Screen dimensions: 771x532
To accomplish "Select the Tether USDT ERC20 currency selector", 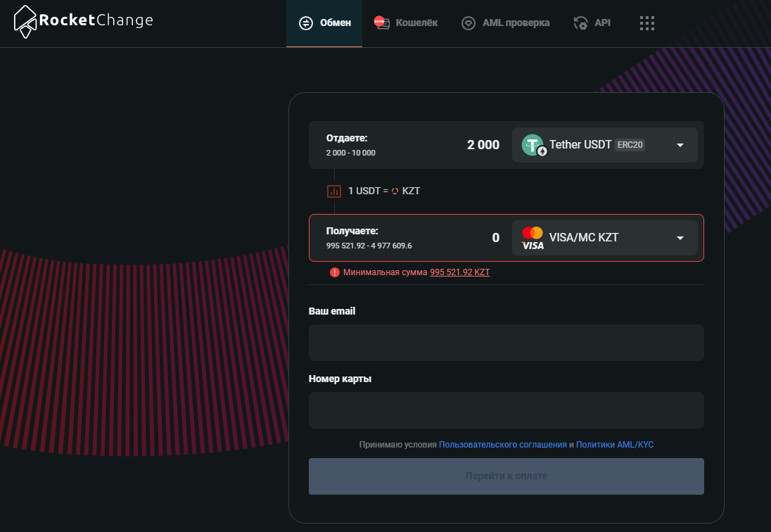I will tap(605, 145).
